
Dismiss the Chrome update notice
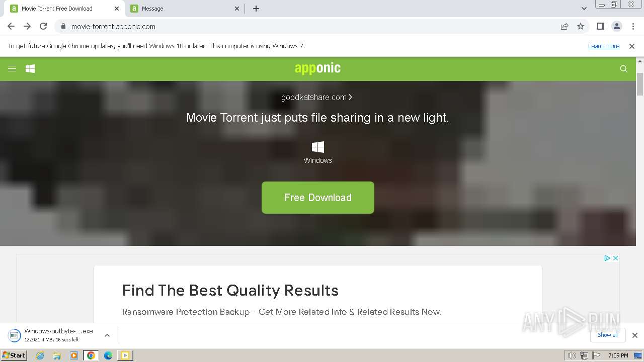pyautogui.click(x=632, y=46)
